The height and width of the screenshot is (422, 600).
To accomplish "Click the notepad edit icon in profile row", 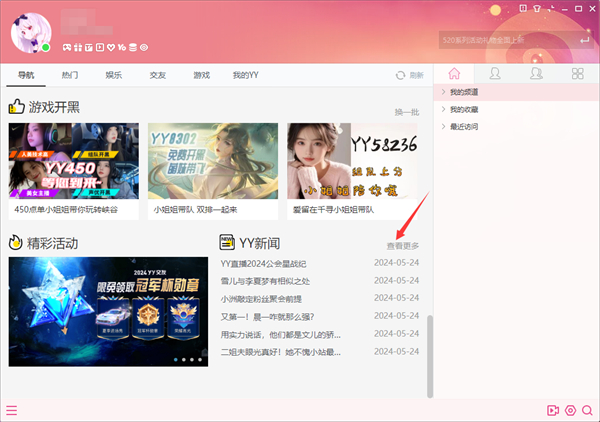I will (89, 47).
